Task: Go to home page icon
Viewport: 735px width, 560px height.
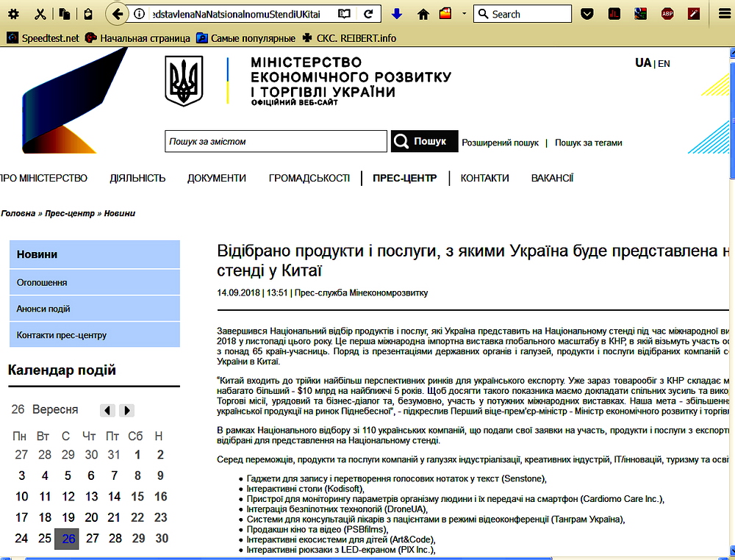Action: pos(423,14)
